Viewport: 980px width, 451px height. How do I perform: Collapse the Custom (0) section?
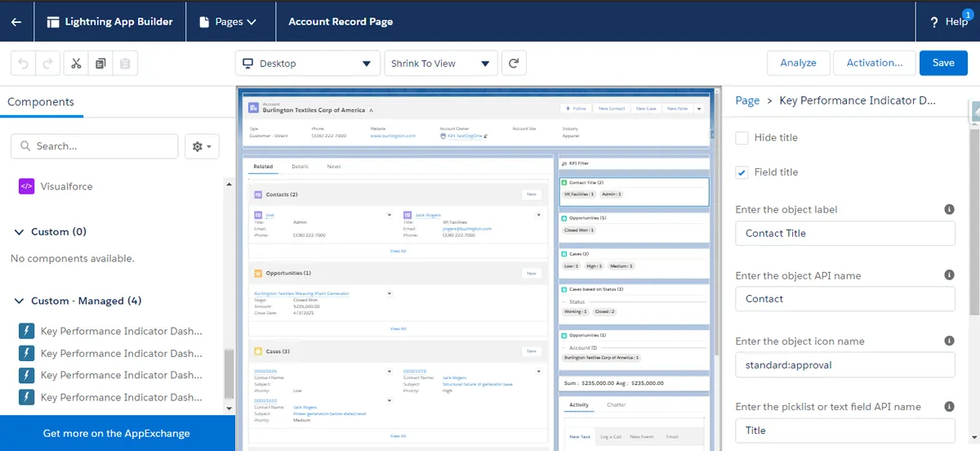[19, 232]
